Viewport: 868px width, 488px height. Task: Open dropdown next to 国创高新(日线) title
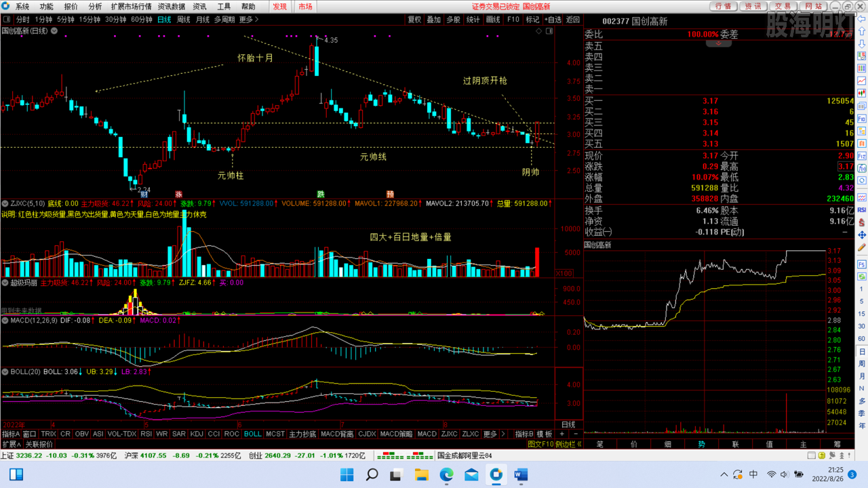54,30
